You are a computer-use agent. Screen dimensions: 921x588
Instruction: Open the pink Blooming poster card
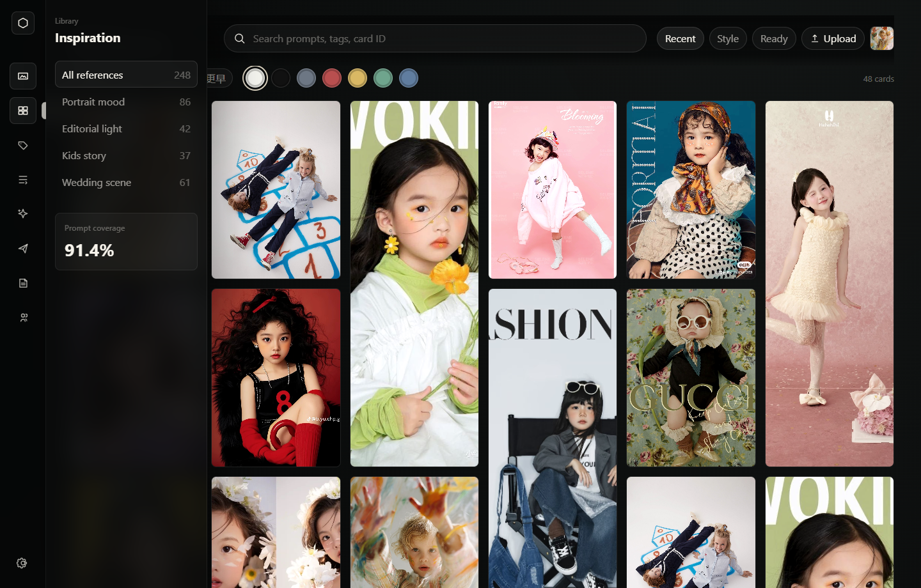point(553,190)
